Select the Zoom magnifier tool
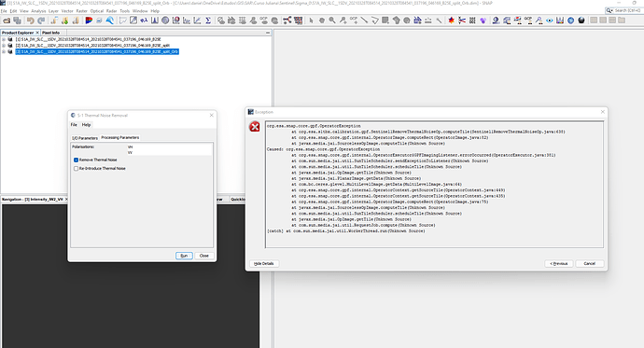Screen dimensions: 644x348 point(332,21)
